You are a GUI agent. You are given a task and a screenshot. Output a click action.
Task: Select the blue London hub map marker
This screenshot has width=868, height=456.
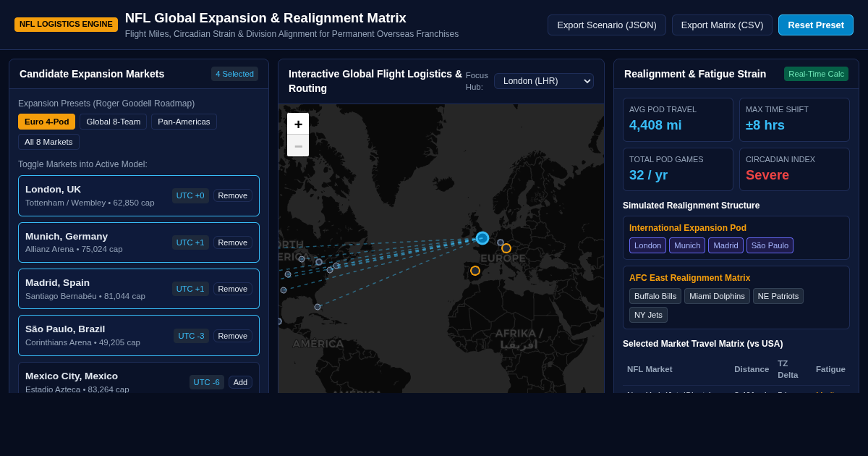[482, 238]
